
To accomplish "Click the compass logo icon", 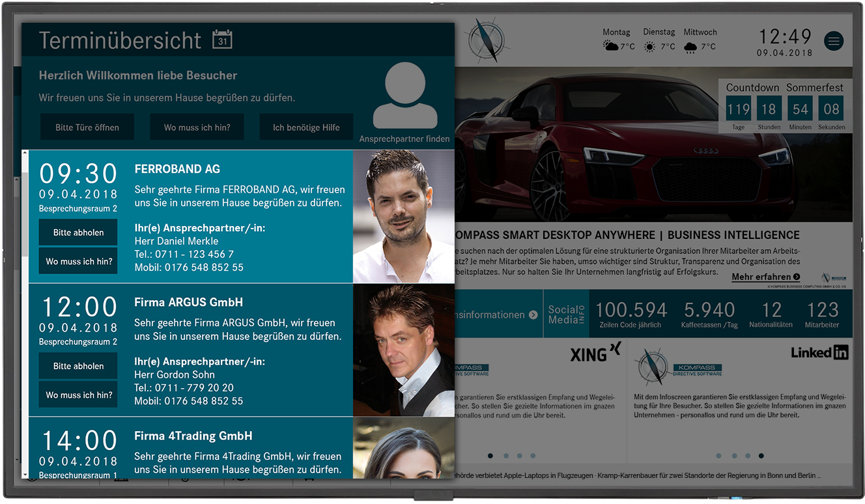I will click(486, 40).
